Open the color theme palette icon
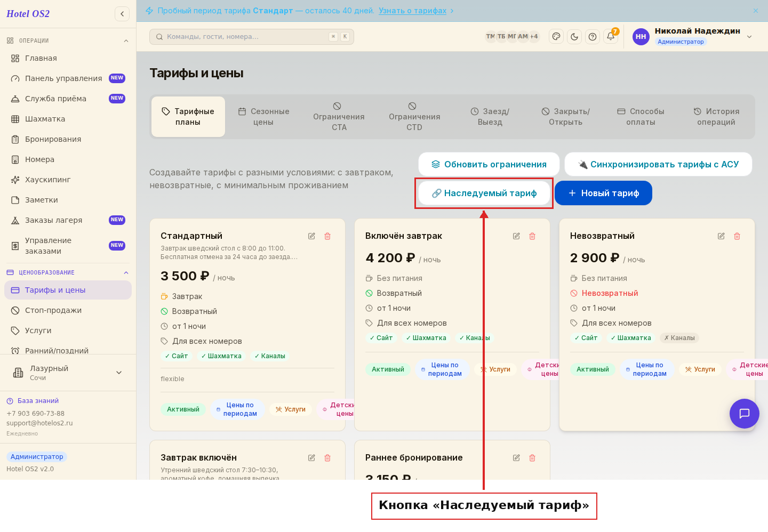This screenshot has height=532, width=768. click(x=556, y=37)
